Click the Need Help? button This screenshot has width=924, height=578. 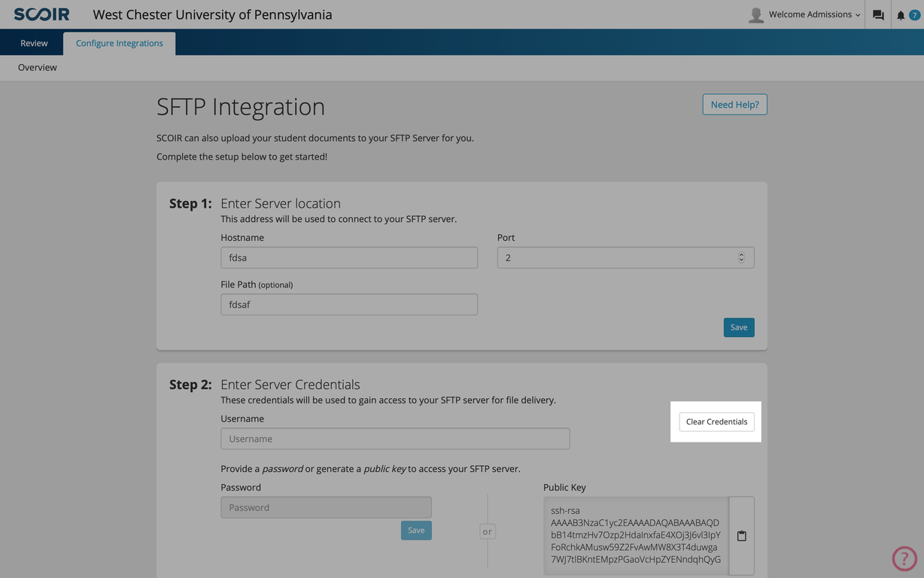pyautogui.click(x=734, y=104)
